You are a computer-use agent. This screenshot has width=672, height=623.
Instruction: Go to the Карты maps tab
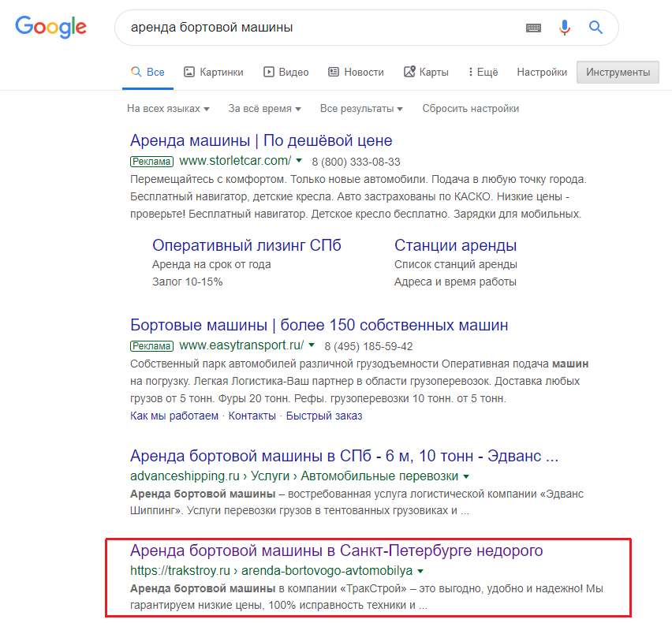426,72
